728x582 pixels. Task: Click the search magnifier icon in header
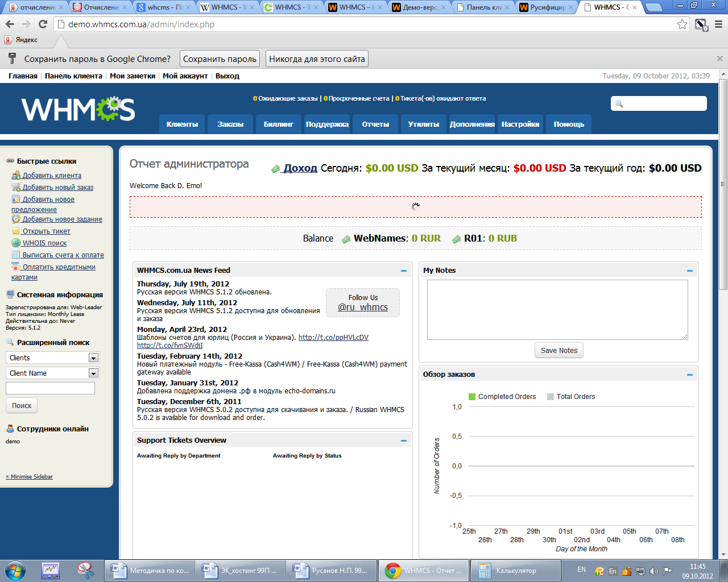(x=619, y=104)
